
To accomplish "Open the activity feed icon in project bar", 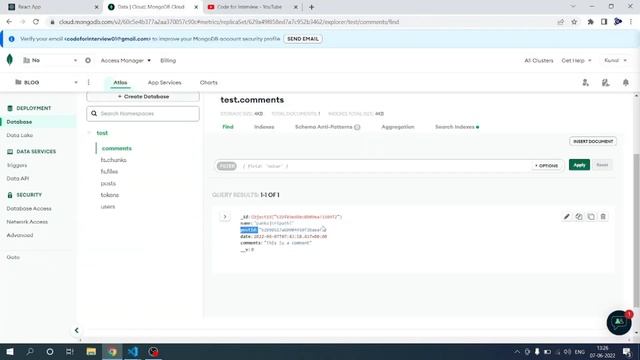I will 605,82.
